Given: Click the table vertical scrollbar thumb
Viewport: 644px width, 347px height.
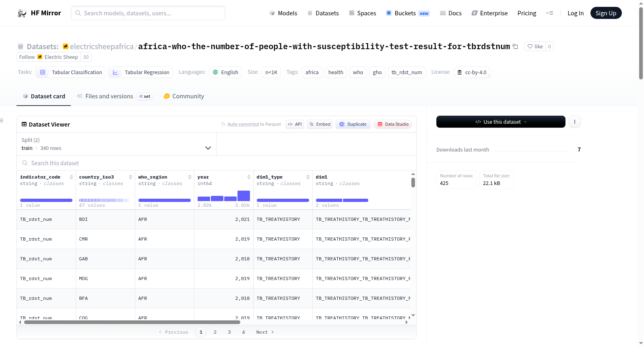Looking at the screenshot, I should tap(413, 183).
